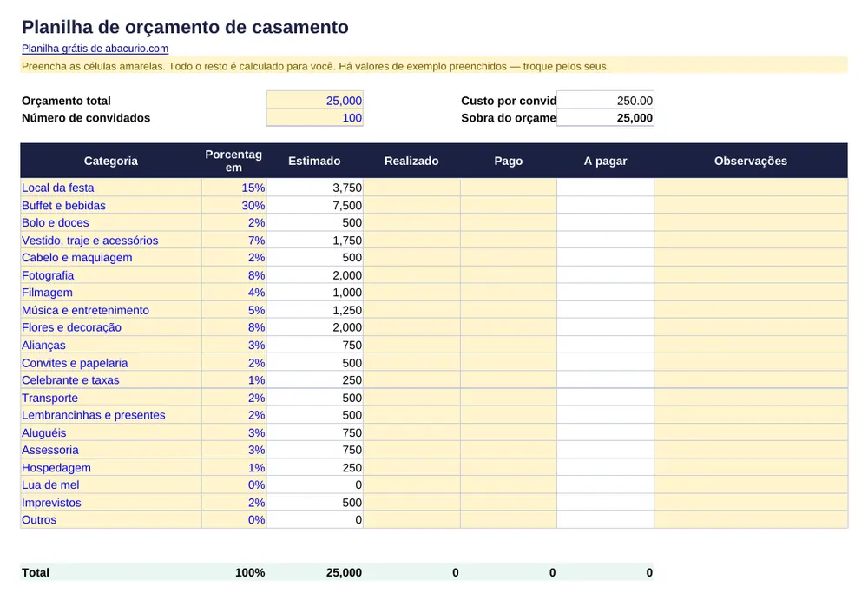Select 'Lembrancinhas e presentes' cell
Viewport: 868px width, 600px height.
[x=111, y=415]
